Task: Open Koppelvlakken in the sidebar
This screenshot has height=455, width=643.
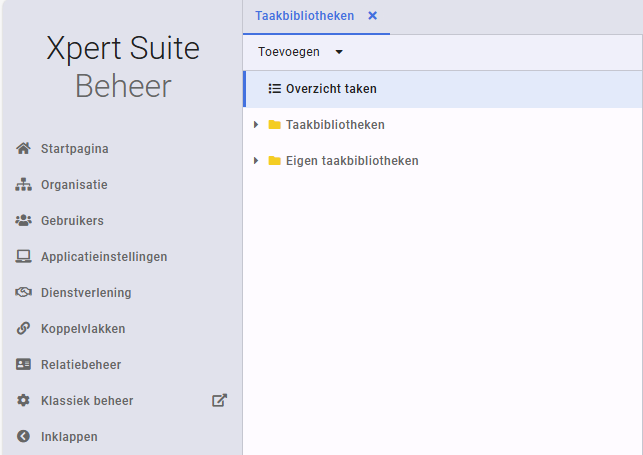Action: (x=83, y=329)
